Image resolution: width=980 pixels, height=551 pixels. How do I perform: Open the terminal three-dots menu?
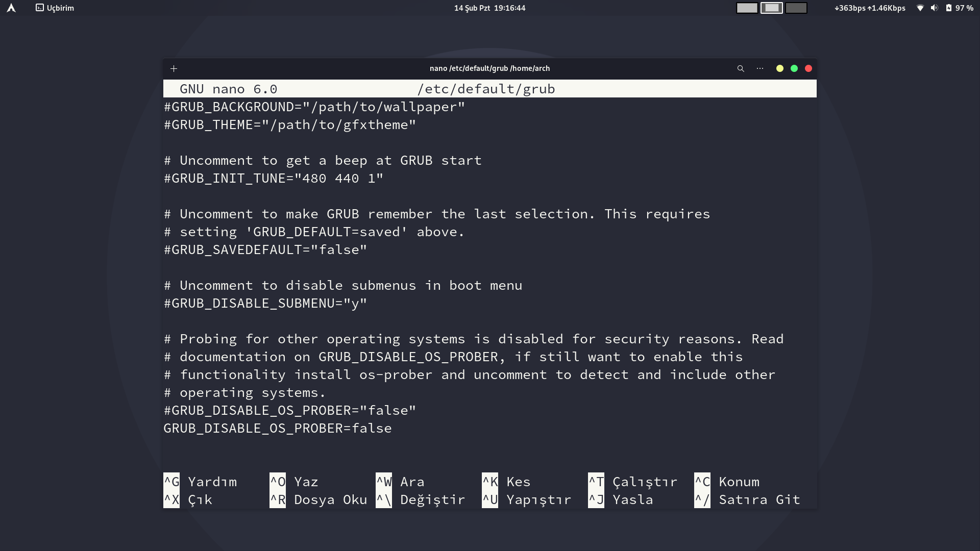point(760,68)
